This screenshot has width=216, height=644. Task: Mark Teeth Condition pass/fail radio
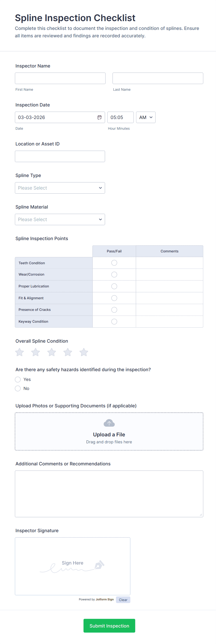114,263
